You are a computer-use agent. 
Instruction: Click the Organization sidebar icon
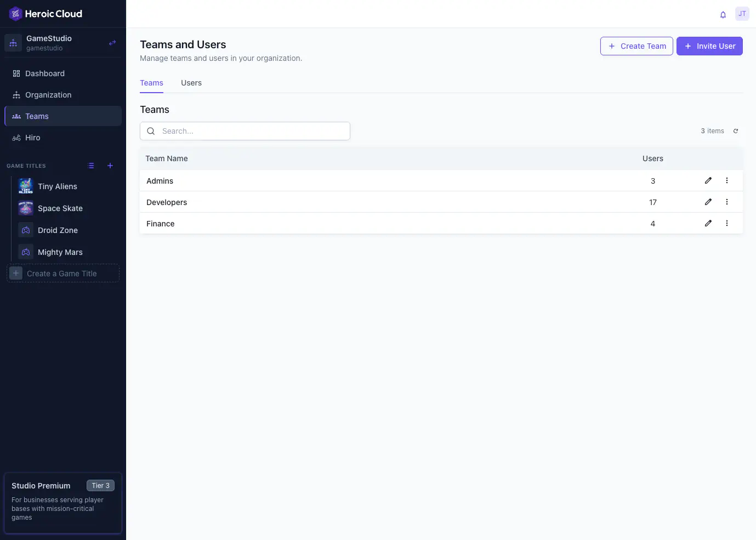coord(16,94)
